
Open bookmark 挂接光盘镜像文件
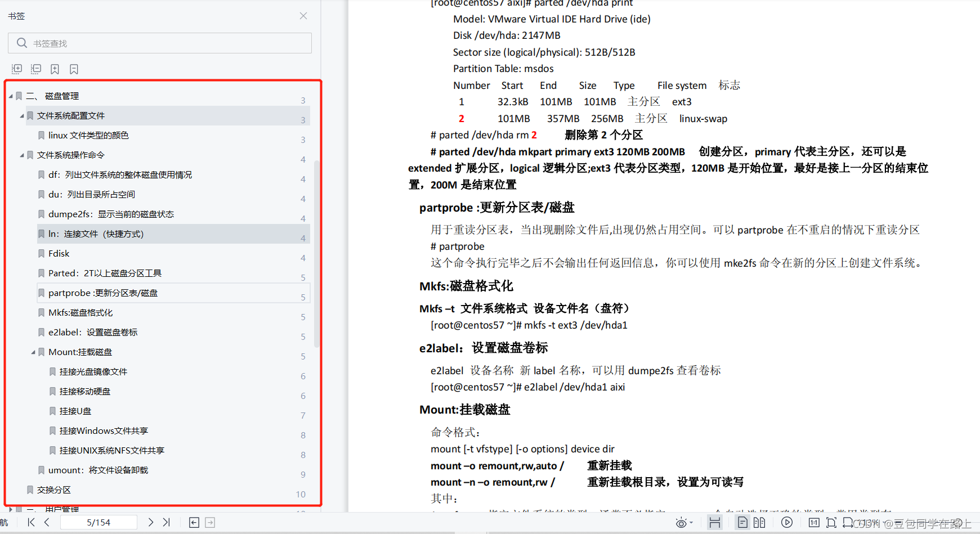click(x=93, y=372)
